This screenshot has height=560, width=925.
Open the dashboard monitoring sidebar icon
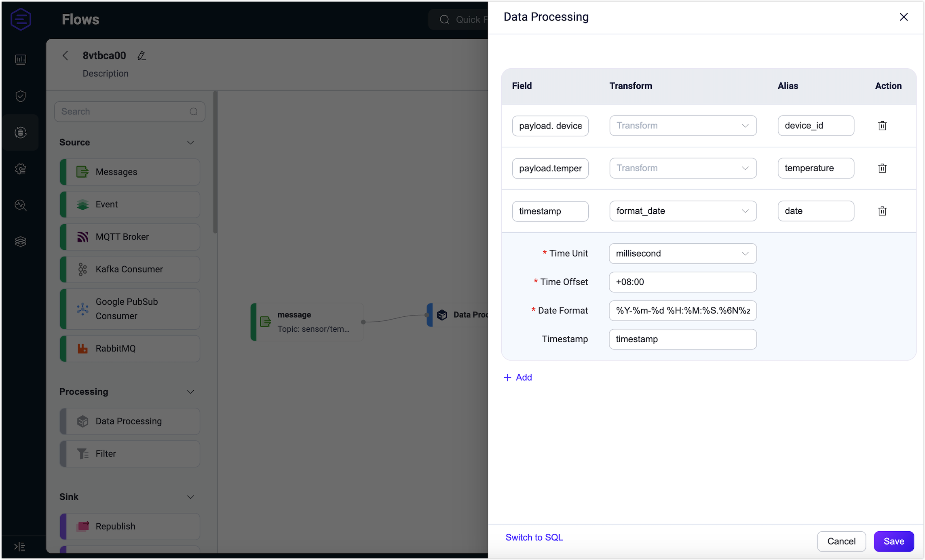point(21,60)
